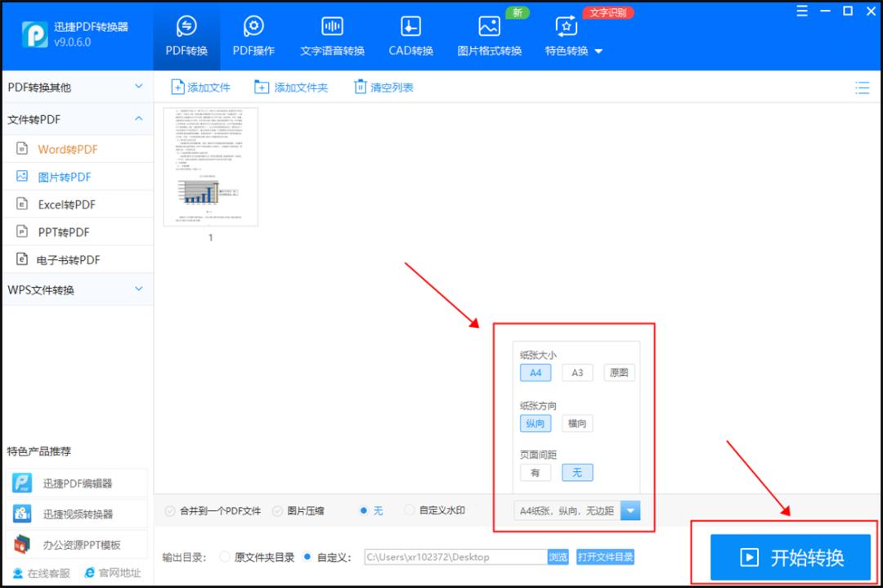Screen dimensions: 883x588
Task: Click the 添加文件夹 (Add Folder) icon
Action: pyautogui.click(x=262, y=86)
